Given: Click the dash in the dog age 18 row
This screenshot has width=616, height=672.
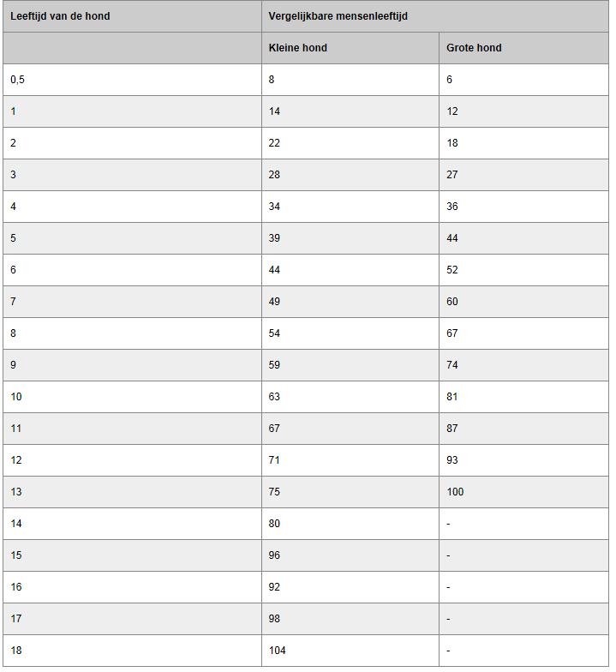Looking at the screenshot, I should click(448, 651).
